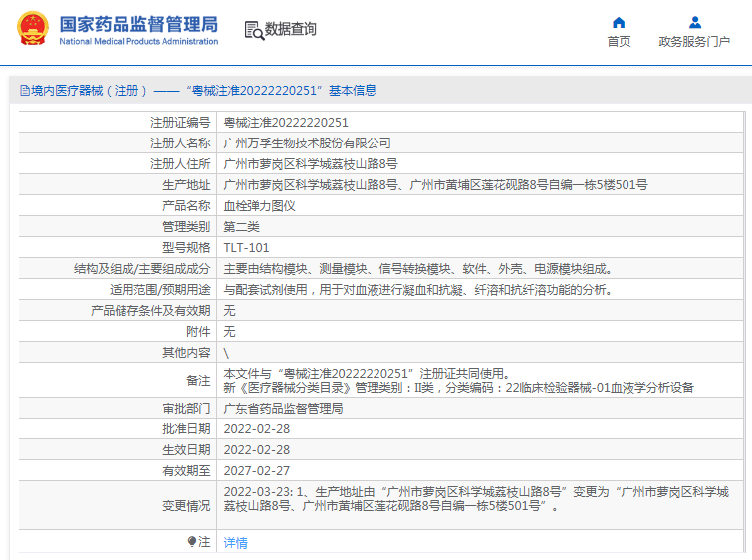
Task: Select 结构及组成 description text
Action: click(x=417, y=269)
